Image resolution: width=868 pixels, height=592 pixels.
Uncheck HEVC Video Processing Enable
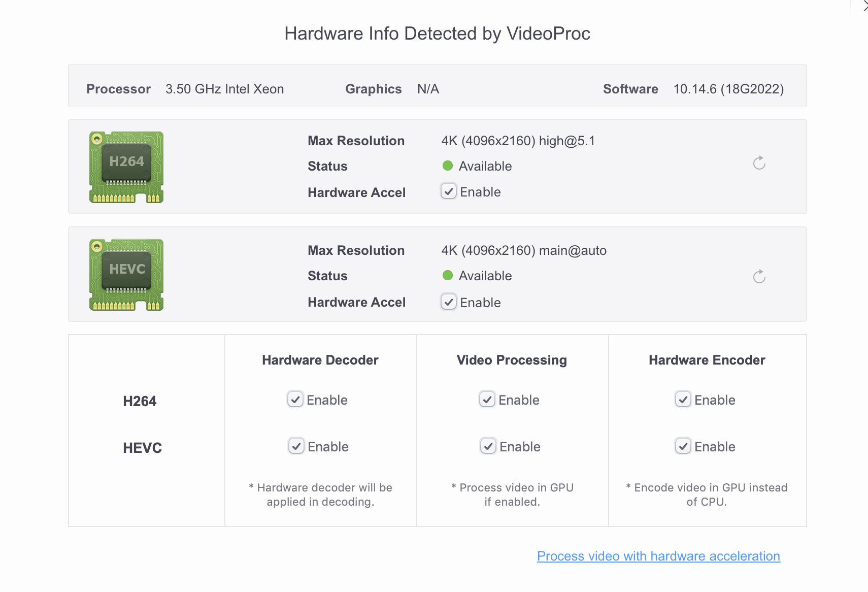pyautogui.click(x=488, y=446)
